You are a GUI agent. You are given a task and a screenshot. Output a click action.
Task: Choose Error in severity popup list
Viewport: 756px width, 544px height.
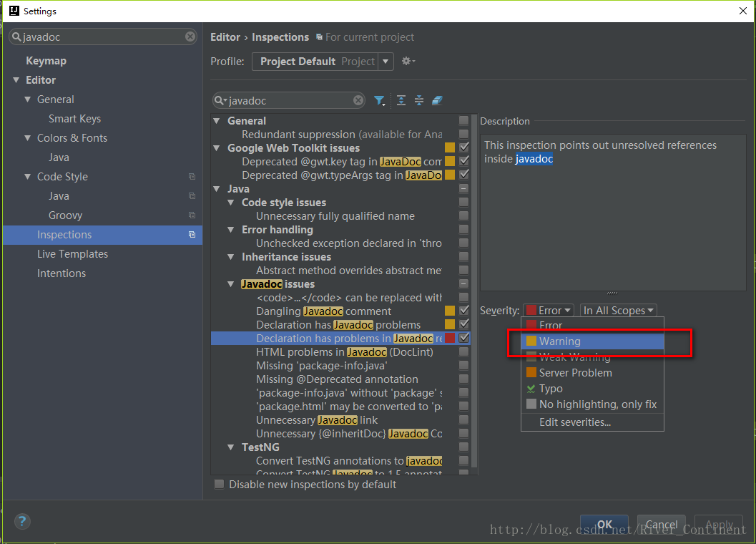tap(592, 326)
